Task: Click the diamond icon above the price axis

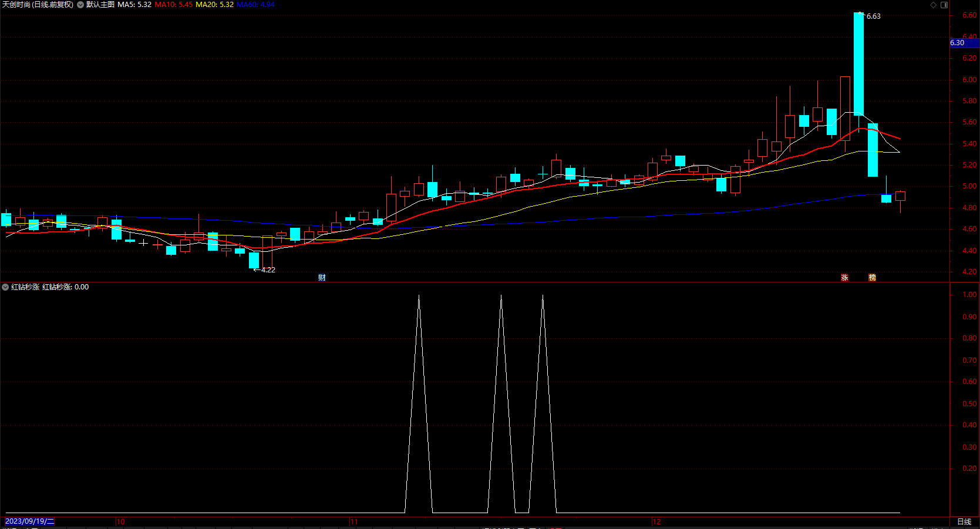Action: (x=934, y=5)
